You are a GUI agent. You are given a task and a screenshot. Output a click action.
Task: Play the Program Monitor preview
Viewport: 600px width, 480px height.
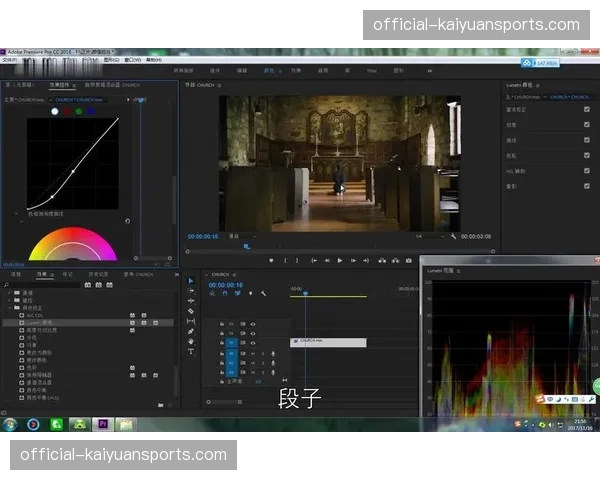pos(340,261)
